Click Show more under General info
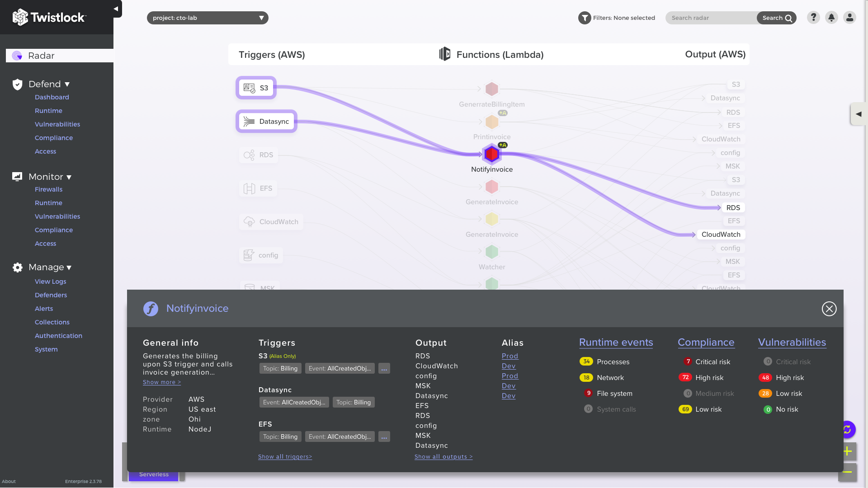Viewport: 868px width, 488px height. pos(162,382)
